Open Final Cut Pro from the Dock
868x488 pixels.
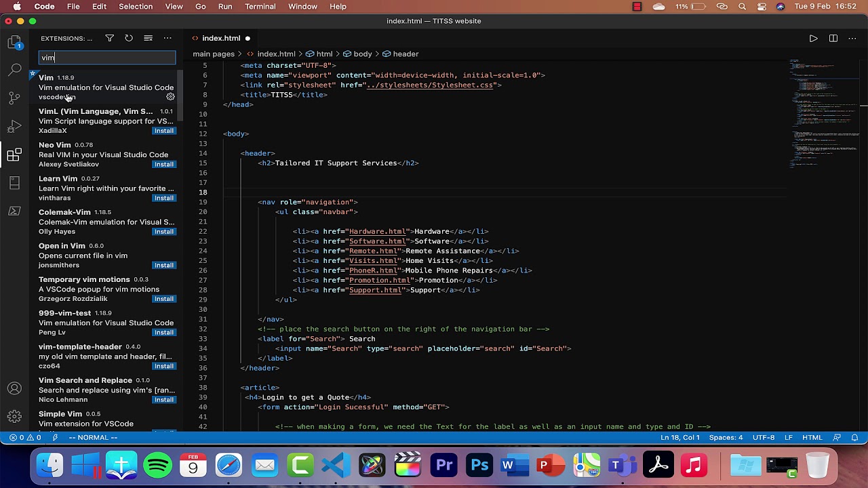(x=408, y=466)
